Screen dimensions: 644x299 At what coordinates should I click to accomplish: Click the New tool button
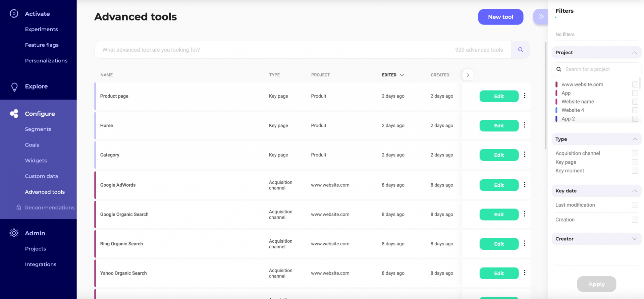tap(500, 17)
